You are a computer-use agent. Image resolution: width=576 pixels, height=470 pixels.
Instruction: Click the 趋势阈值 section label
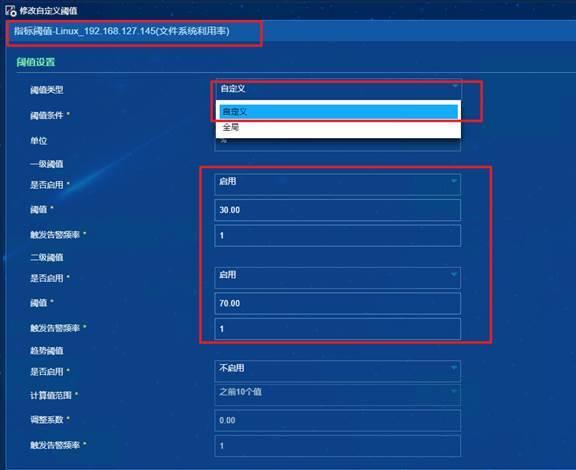pyautogui.click(x=47, y=351)
